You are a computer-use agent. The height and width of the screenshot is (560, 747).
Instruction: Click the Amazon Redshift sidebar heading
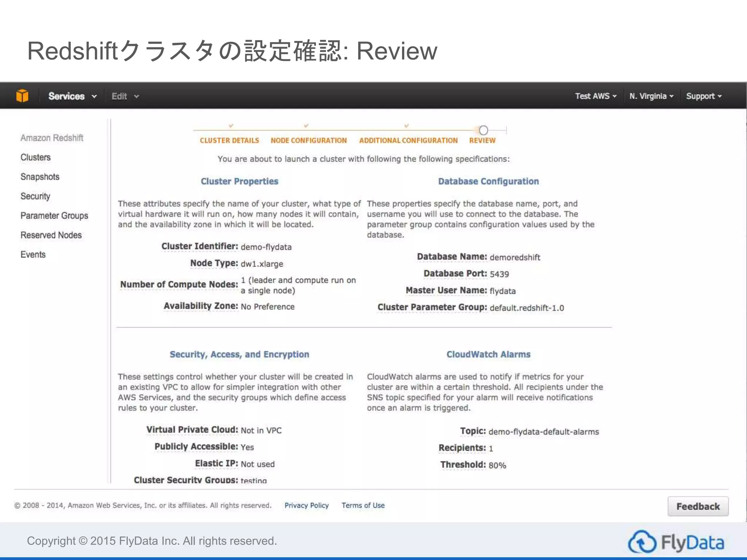[52, 138]
